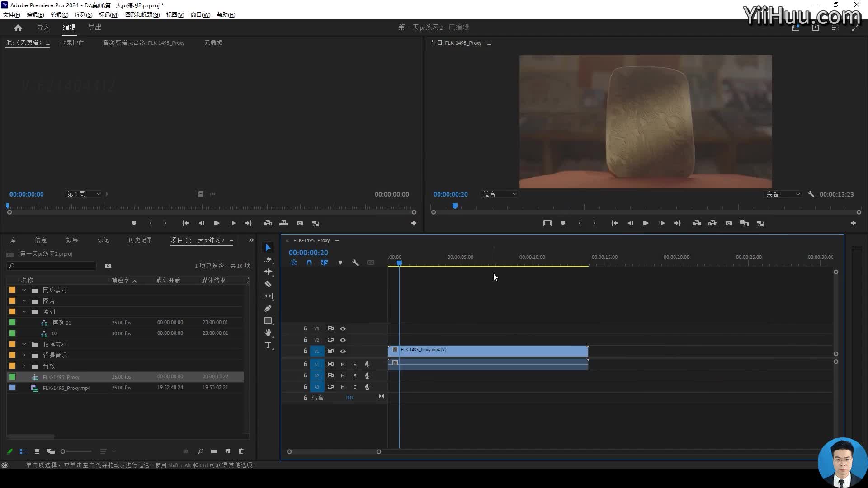Switch Project panel to icon view
This screenshot has width=868, height=488.
pos(37,451)
